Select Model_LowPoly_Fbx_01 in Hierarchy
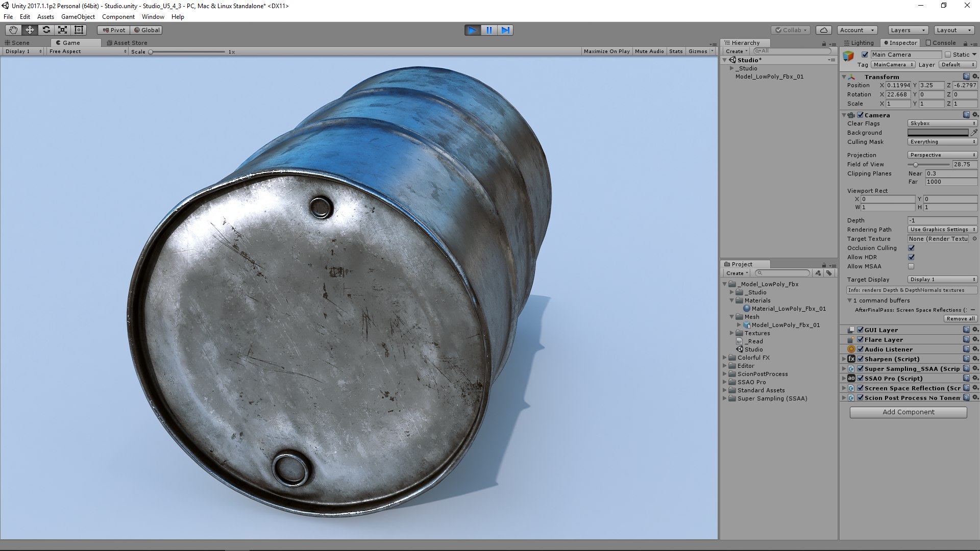 point(769,77)
